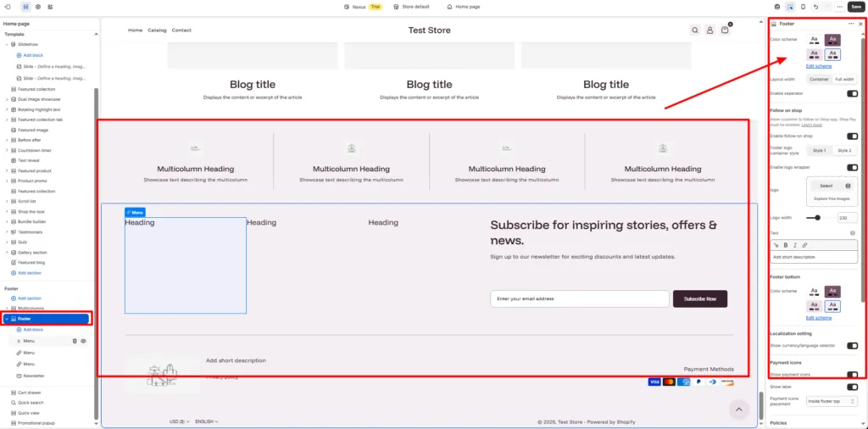
Task: Open Payment icons placement dropdown
Action: 832,401
